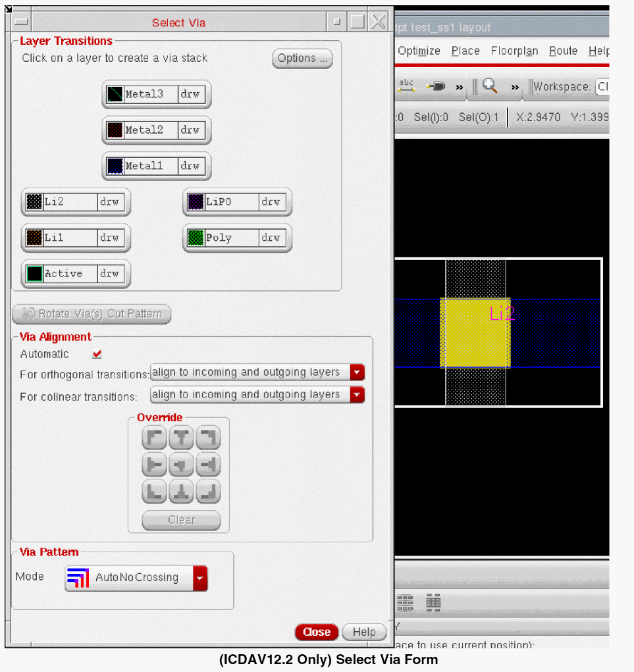Set override alignment to top-center
Image resolution: width=634 pixels, height=672 pixels.
click(x=181, y=438)
